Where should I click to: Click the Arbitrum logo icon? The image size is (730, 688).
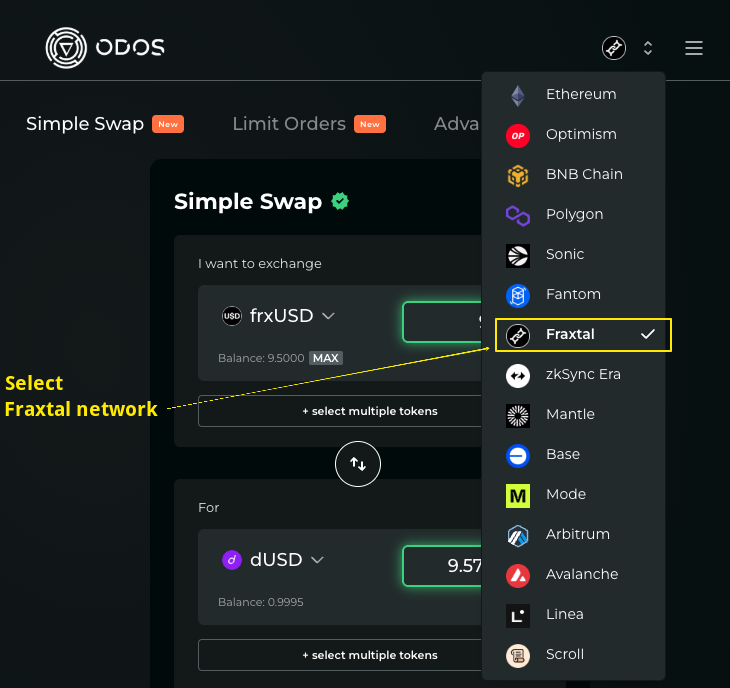(517, 535)
